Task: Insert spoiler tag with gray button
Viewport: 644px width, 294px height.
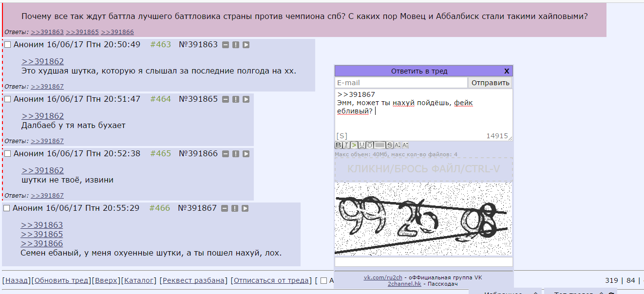Action: 379,145
